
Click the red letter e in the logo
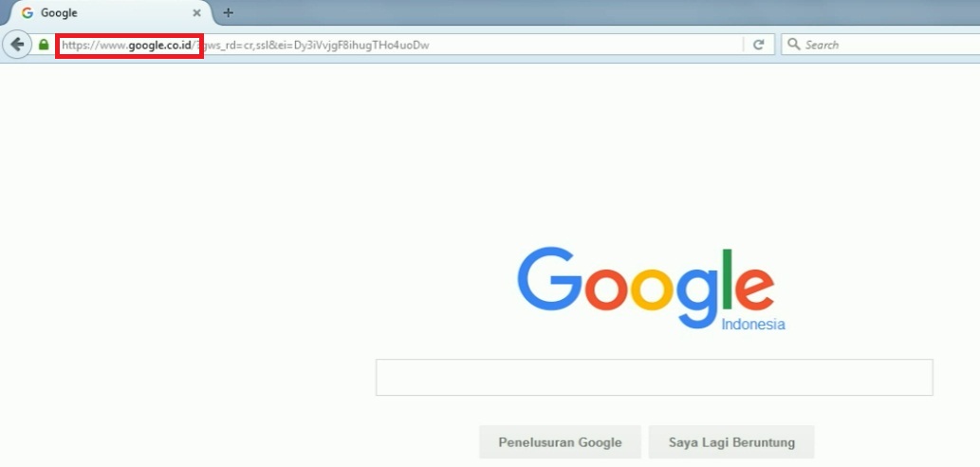pos(754,289)
